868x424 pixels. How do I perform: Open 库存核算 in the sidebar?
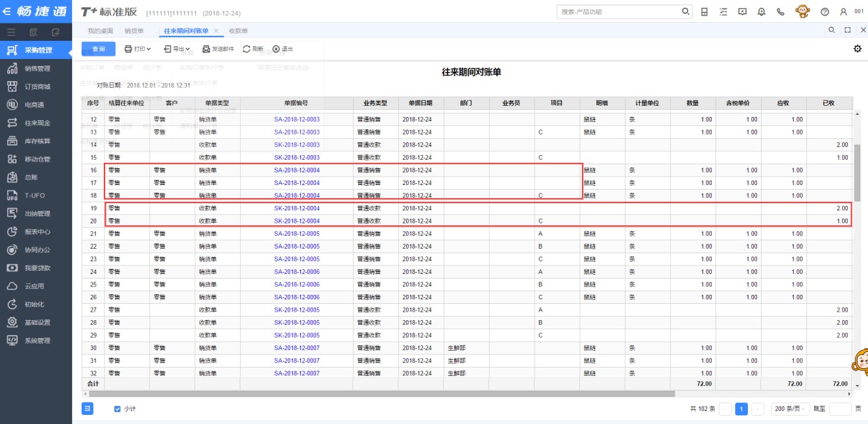pyautogui.click(x=36, y=141)
